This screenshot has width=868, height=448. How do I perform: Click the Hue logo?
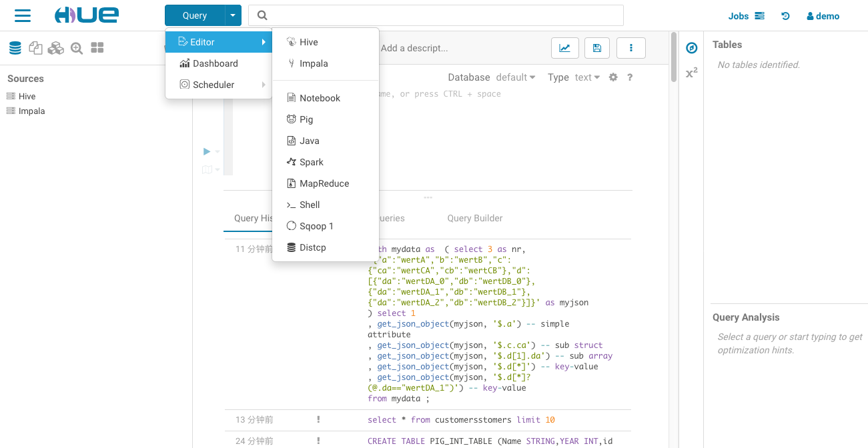point(86,15)
